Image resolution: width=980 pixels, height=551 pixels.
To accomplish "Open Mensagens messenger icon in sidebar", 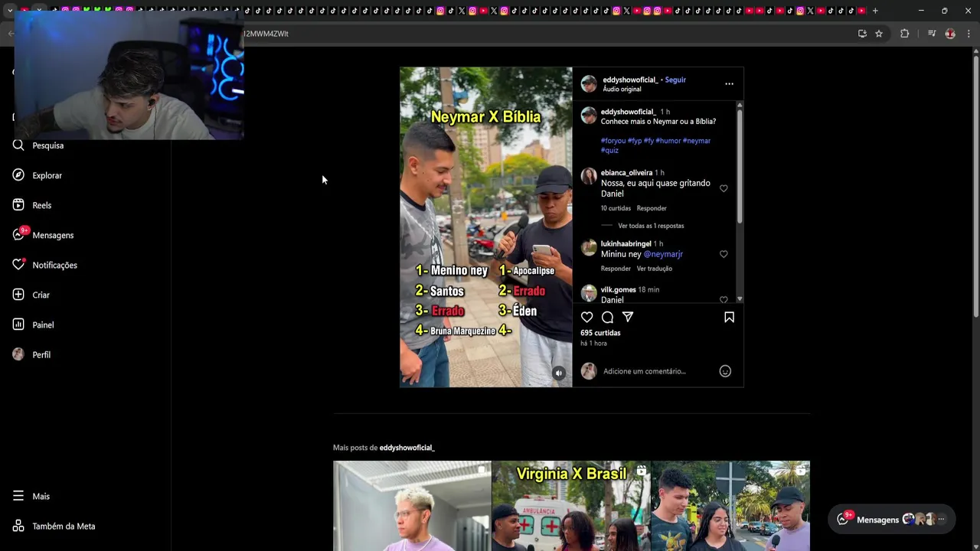I will click(18, 235).
